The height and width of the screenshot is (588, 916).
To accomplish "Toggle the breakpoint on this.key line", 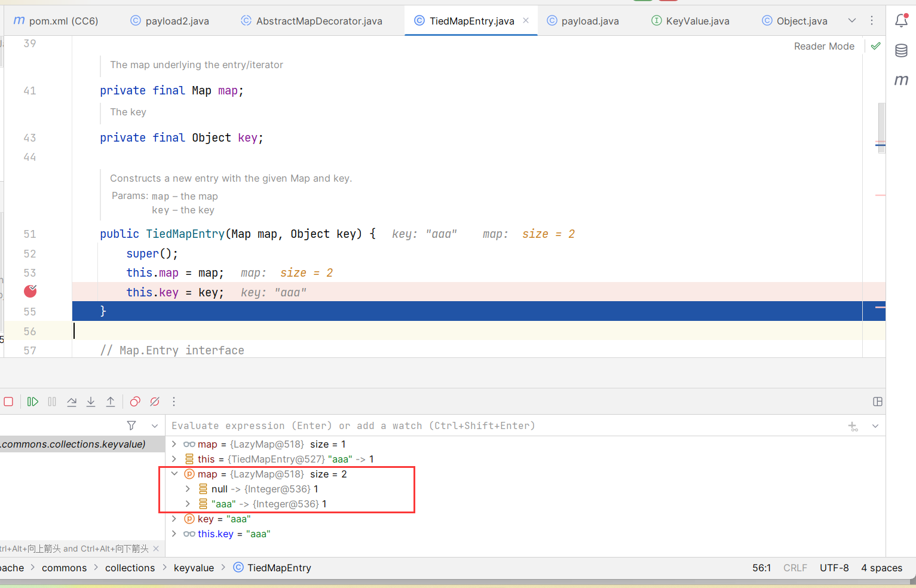I will (x=30, y=292).
